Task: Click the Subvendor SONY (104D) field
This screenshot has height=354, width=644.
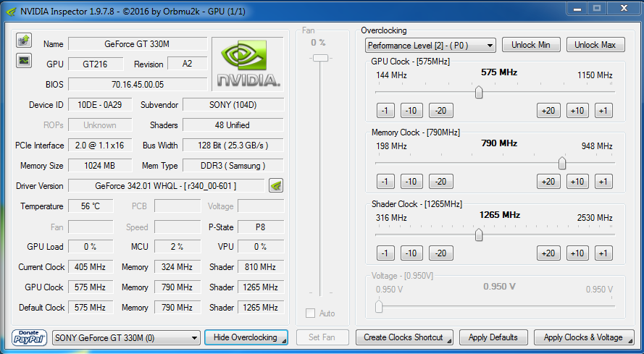Action: [233, 105]
